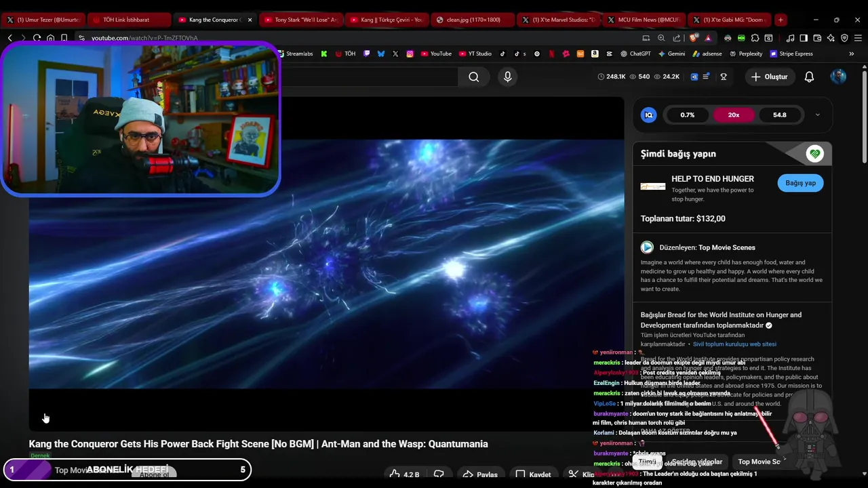Click the Brave Rewards triangle icon
Viewport: 868px width, 488px height.
pos(708,38)
